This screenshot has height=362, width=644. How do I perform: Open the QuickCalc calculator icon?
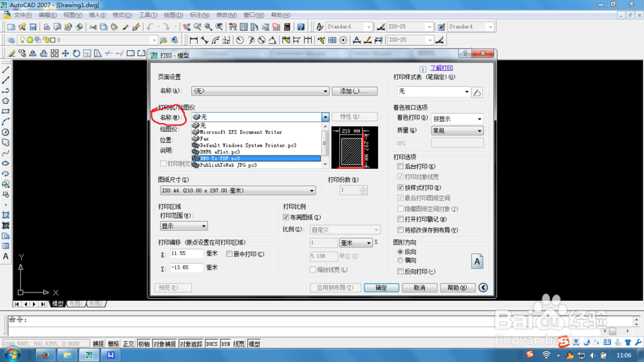tap(287, 27)
